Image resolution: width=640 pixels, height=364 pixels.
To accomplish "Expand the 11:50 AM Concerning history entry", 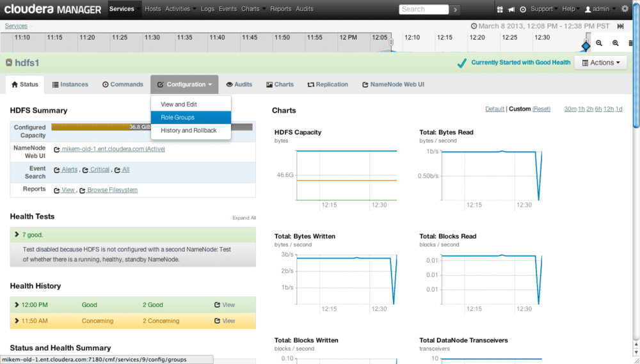I will 17,321.
